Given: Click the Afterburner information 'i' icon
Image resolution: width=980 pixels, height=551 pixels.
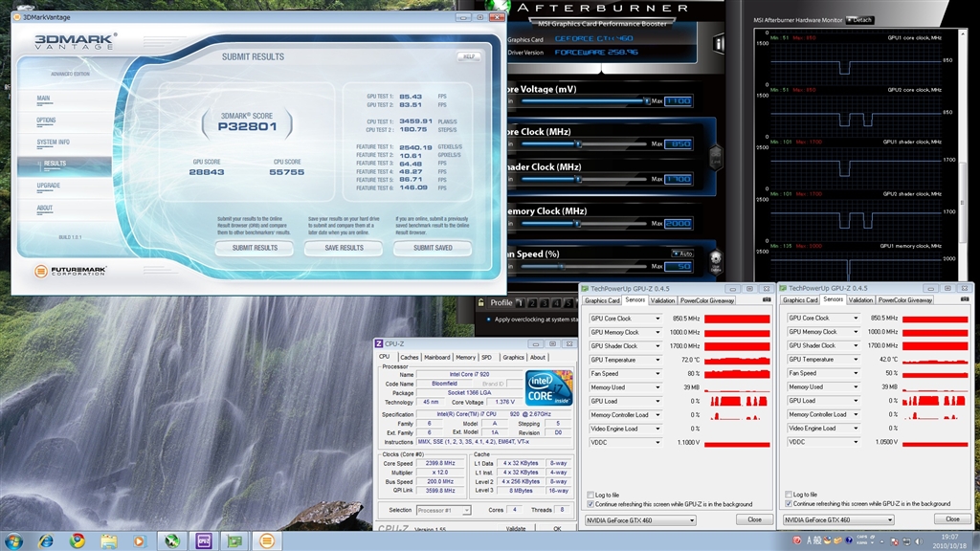Looking at the screenshot, I should 719,44.
